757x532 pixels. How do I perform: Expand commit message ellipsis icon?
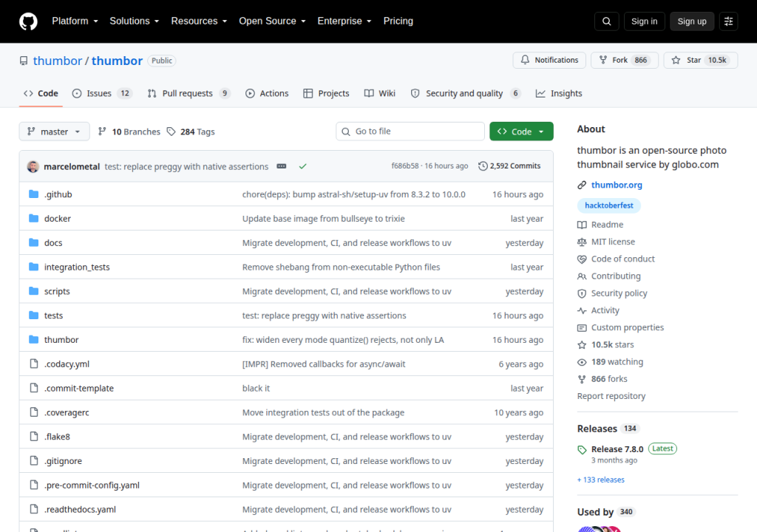click(x=282, y=166)
